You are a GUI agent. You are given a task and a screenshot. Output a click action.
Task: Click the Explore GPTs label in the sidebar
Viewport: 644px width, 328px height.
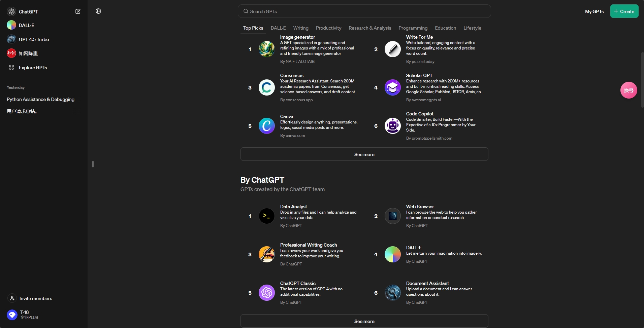pyautogui.click(x=33, y=68)
